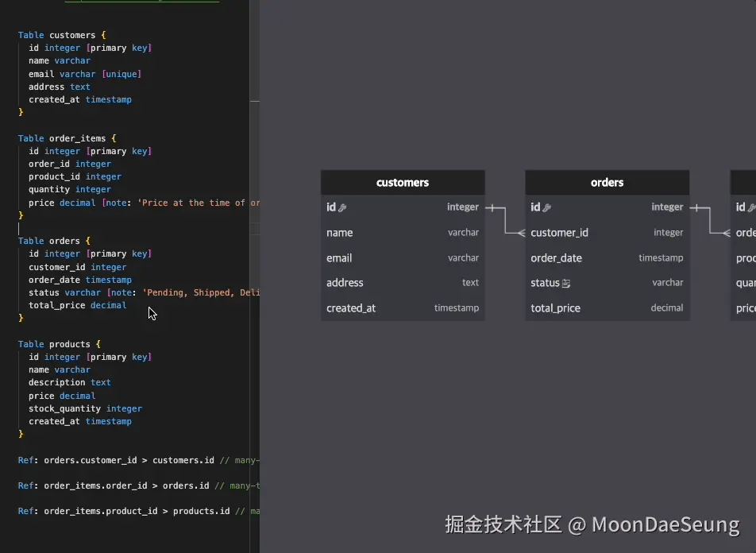Viewport: 756px width, 553px height.
Task: Click the 'product_id integer' code line
Action: [75, 176]
